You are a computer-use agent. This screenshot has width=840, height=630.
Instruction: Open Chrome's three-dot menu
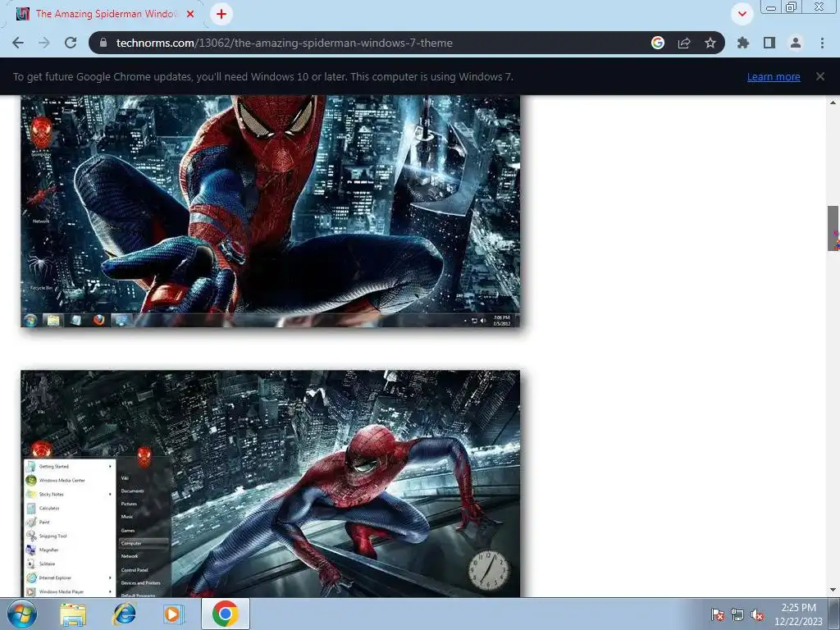pos(822,43)
